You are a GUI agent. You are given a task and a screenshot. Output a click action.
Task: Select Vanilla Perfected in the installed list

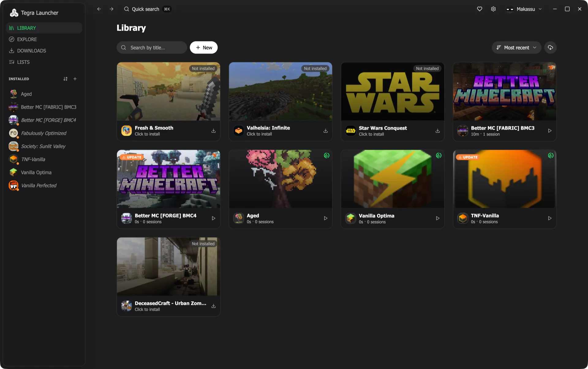coord(44,186)
